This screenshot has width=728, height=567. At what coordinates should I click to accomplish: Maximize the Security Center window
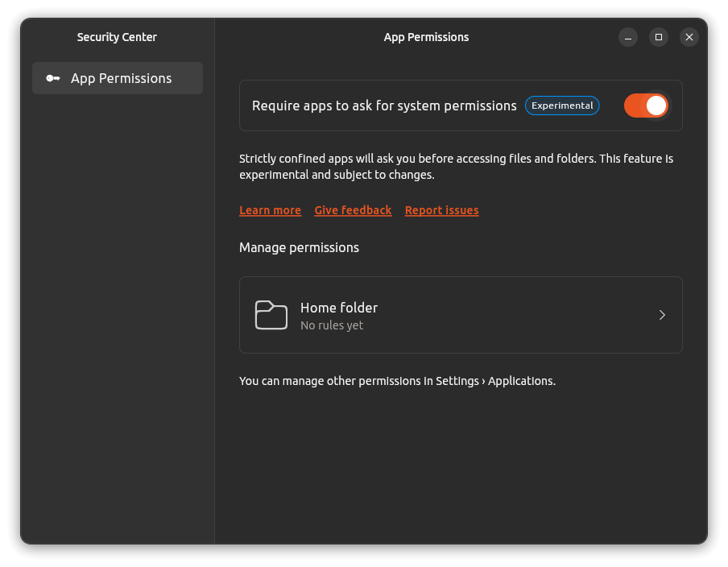pos(659,37)
